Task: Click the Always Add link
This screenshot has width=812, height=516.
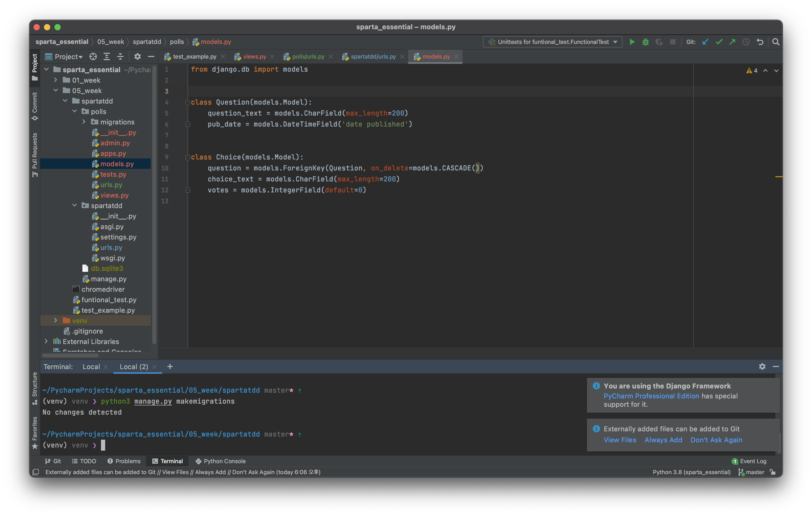Action: coord(663,440)
